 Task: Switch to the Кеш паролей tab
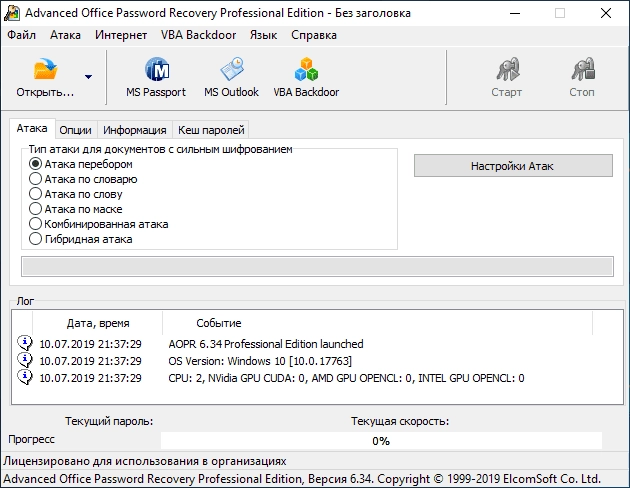[211, 130]
